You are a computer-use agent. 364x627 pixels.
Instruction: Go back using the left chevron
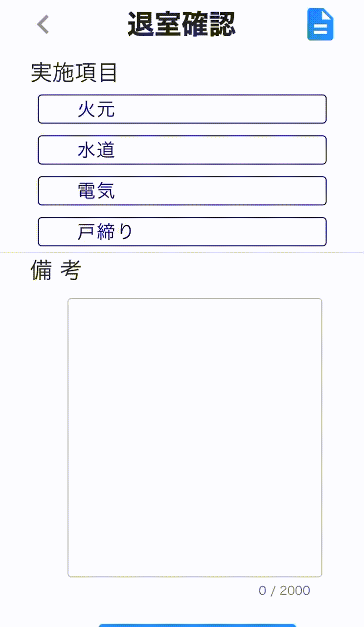coord(44,24)
